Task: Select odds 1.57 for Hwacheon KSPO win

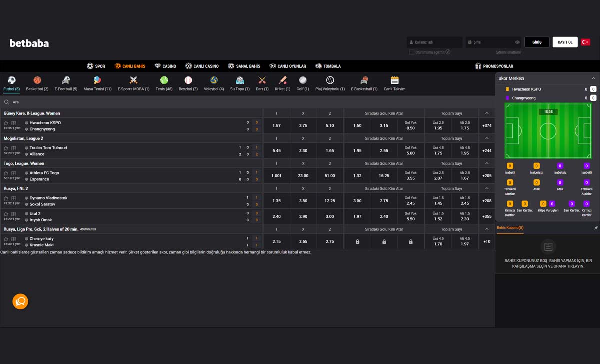Action: coord(276,126)
